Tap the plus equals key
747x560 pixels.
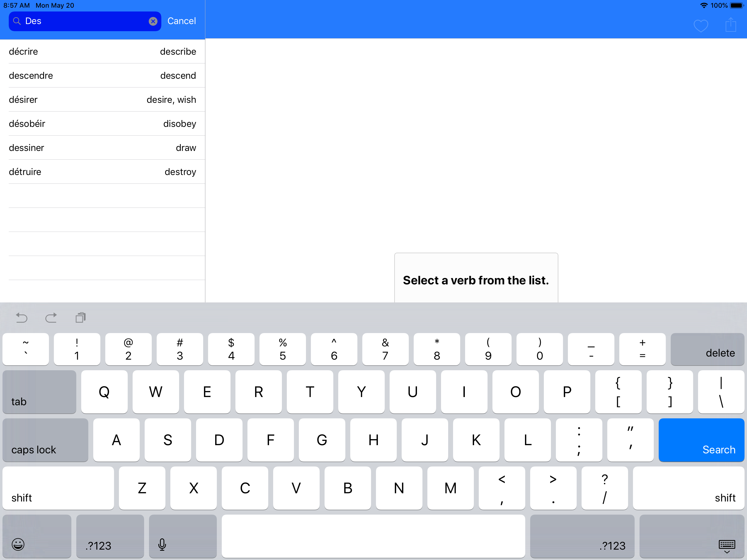point(642,349)
